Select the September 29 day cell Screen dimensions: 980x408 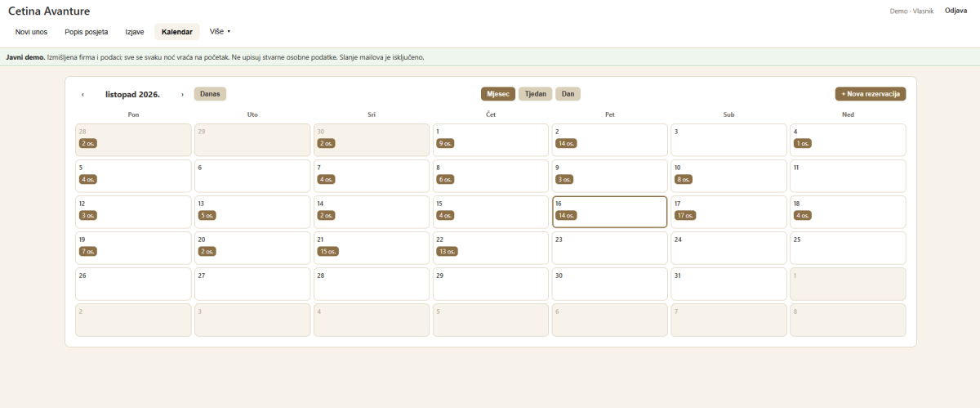(x=252, y=140)
